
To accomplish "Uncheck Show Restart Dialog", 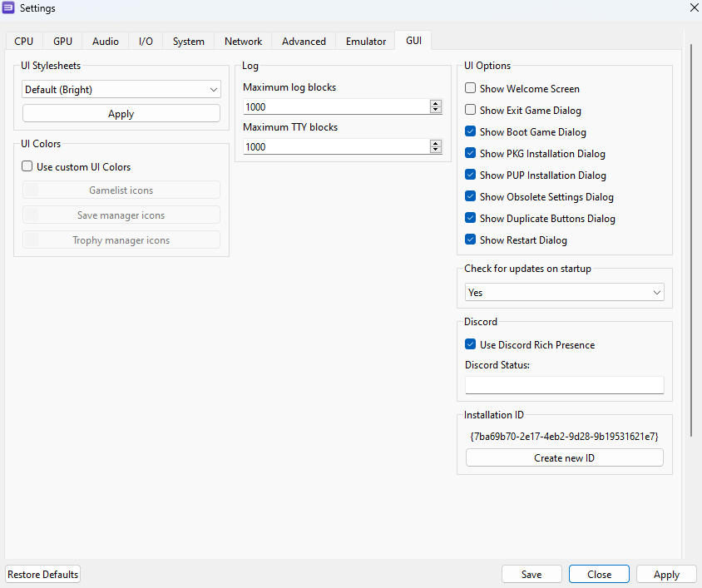I will click(x=470, y=240).
